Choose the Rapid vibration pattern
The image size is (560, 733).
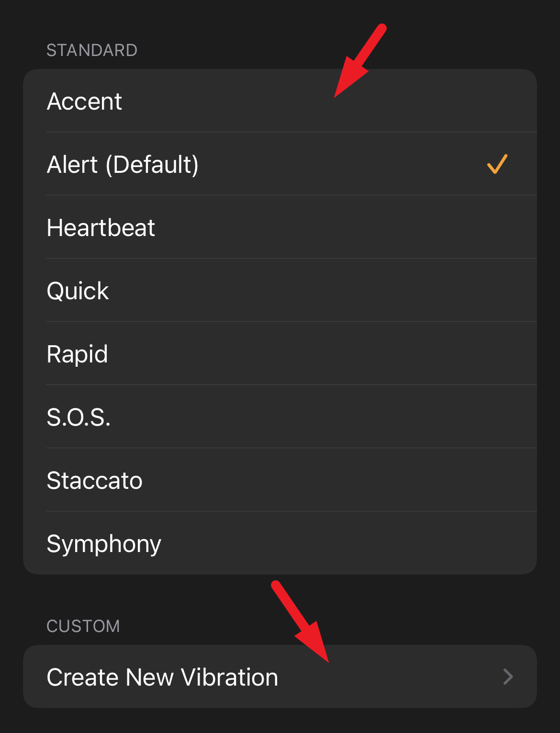(280, 354)
